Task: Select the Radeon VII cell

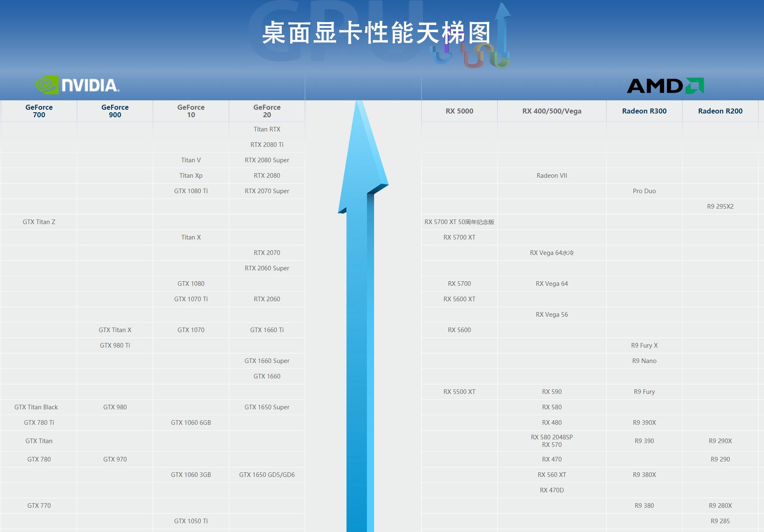Action: coord(551,176)
